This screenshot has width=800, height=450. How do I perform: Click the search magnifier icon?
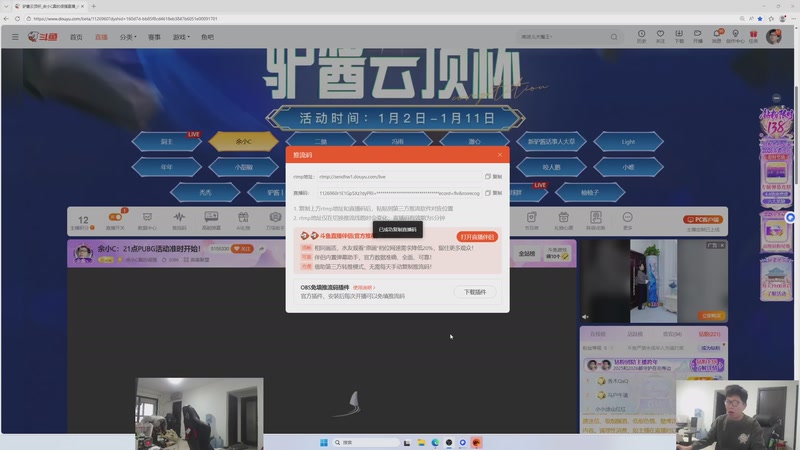614,37
